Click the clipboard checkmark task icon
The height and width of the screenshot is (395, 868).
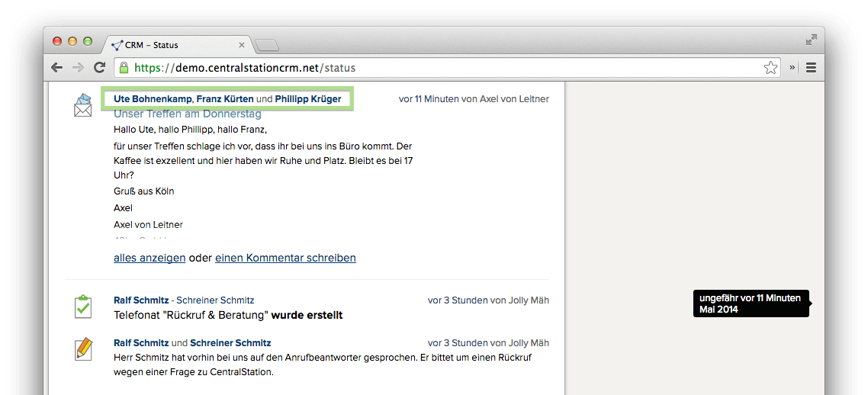(x=82, y=307)
